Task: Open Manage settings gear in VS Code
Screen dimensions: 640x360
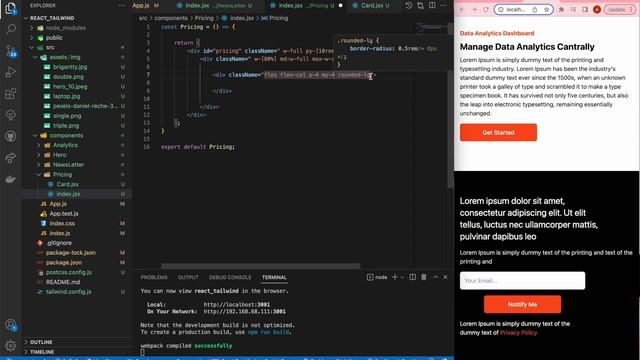Action: [x=11, y=345]
